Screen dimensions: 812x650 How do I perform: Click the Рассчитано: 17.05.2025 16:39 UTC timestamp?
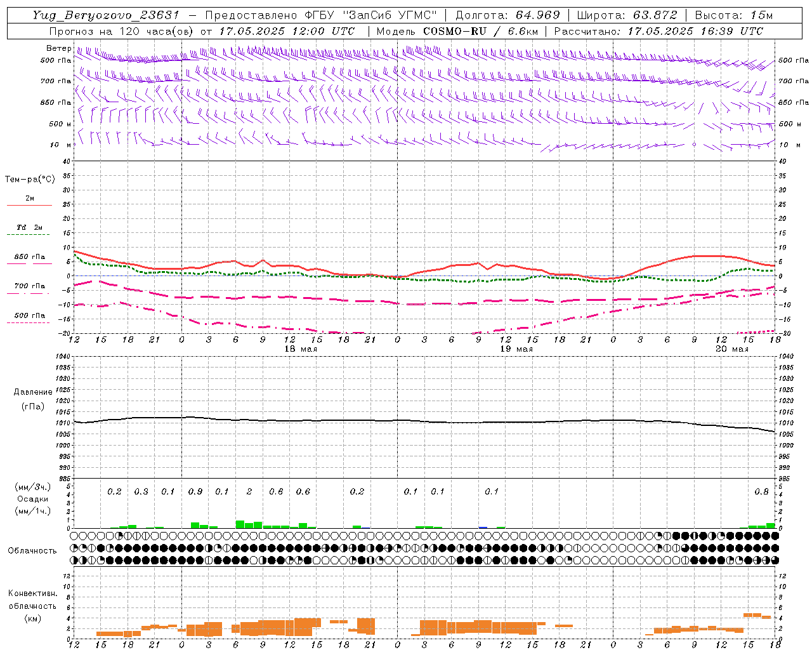(x=658, y=31)
